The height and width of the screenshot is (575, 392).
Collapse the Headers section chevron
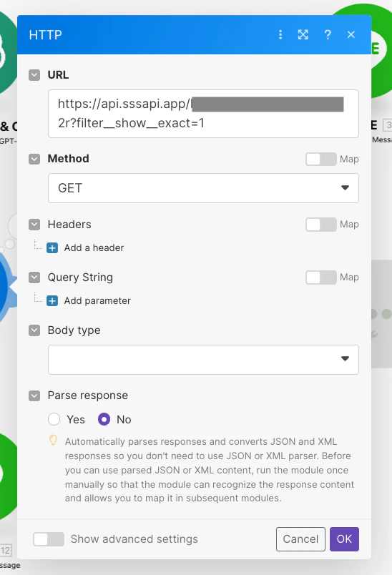[x=34, y=225]
